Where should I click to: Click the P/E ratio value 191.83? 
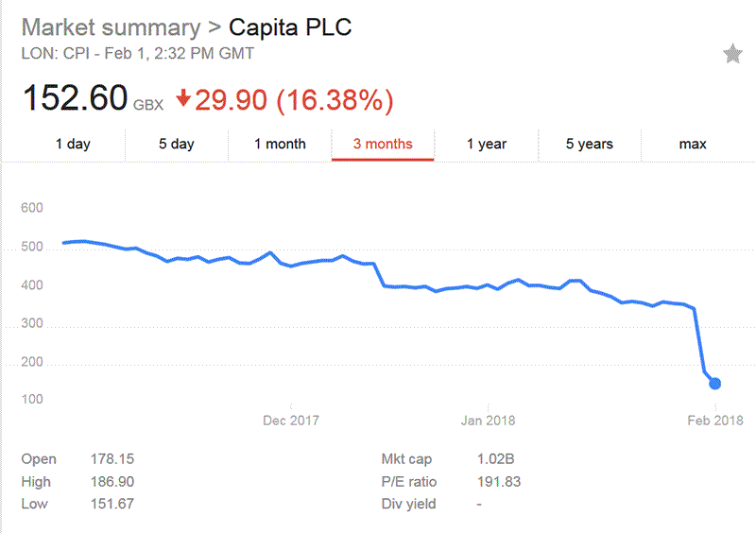(x=499, y=482)
